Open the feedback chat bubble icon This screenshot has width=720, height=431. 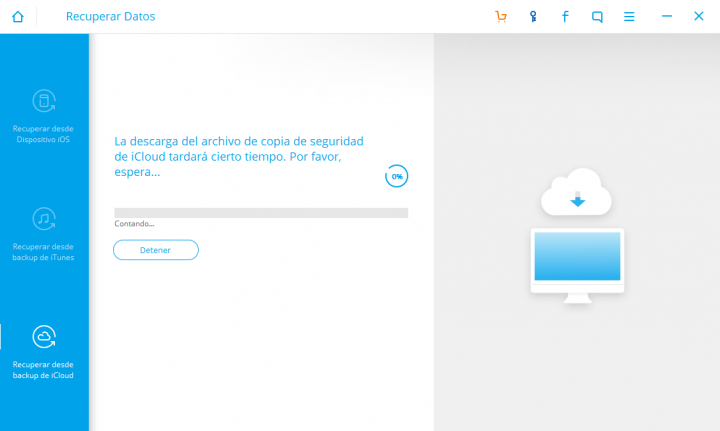point(597,16)
